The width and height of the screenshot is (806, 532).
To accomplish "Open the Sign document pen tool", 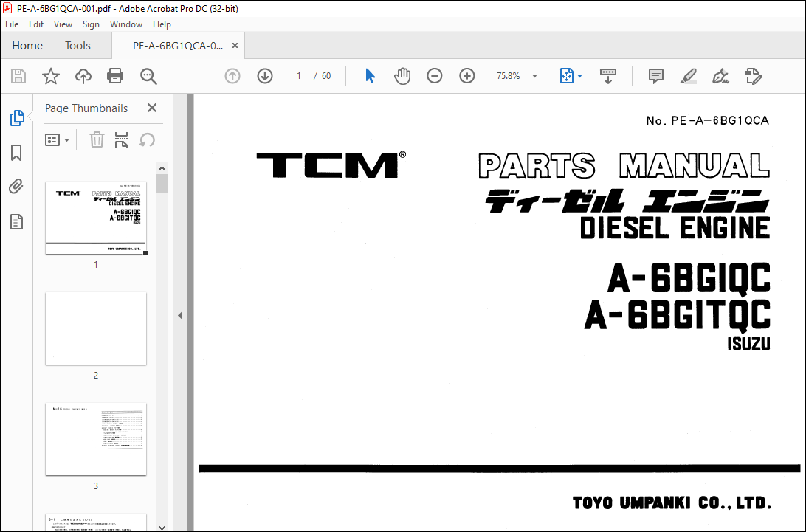I will [x=720, y=76].
